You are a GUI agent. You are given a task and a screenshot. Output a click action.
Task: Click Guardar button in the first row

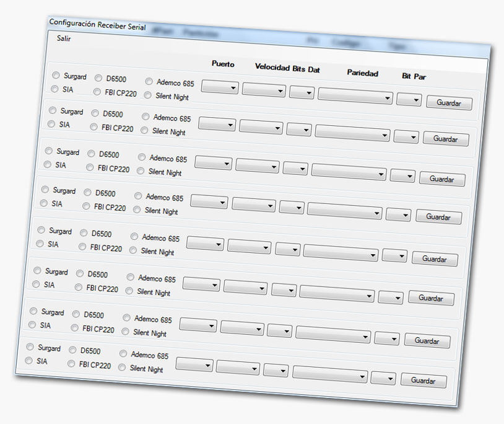pyautogui.click(x=449, y=103)
